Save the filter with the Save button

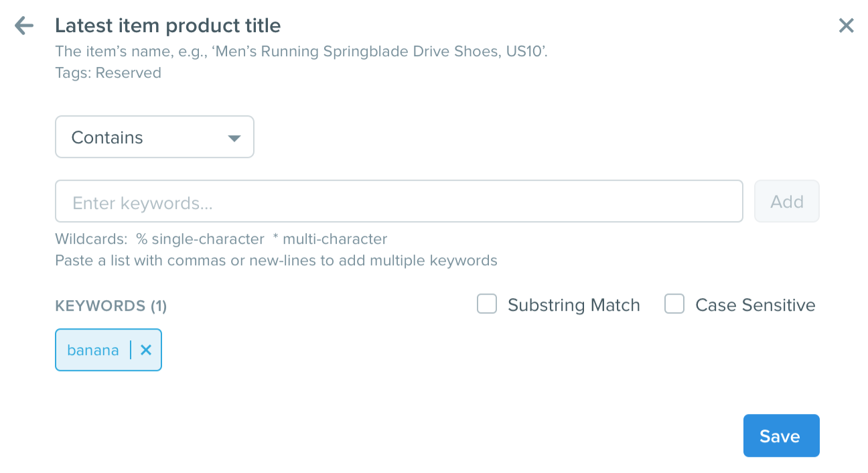click(781, 435)
